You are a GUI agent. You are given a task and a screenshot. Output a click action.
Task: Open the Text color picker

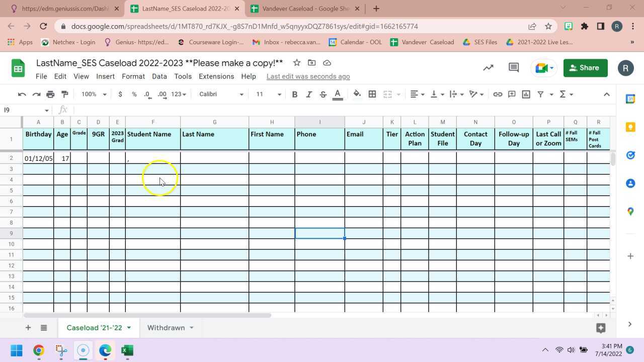point(337,94)
